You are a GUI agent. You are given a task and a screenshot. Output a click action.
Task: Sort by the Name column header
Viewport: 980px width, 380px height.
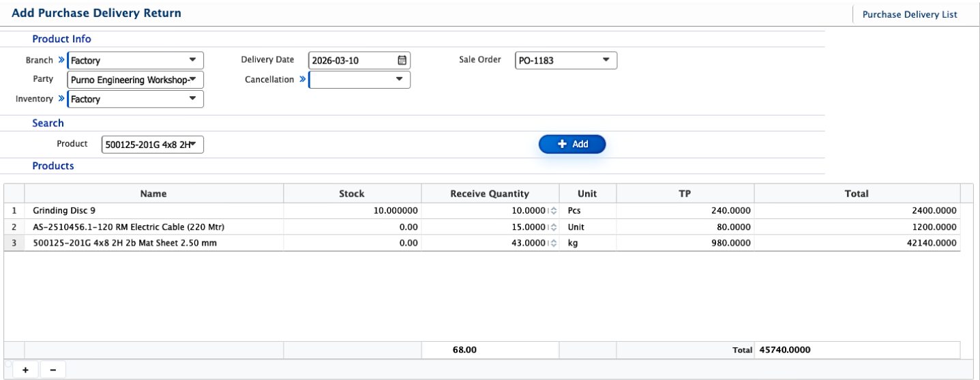tap(153, 194)
